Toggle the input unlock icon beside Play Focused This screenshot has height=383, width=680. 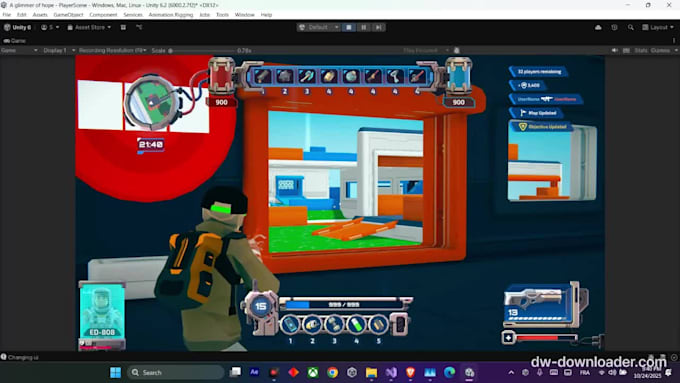click(457, 50)
